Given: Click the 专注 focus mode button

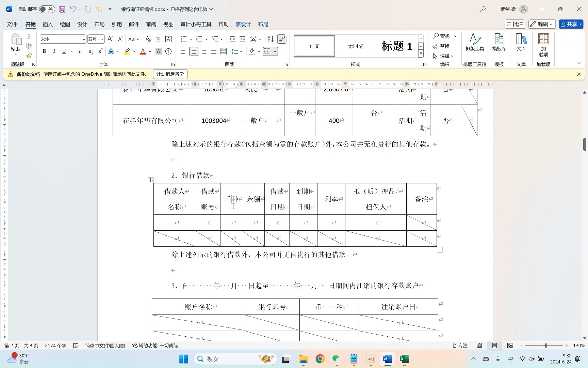Looking at the screenshot, I should pos(460,346).
